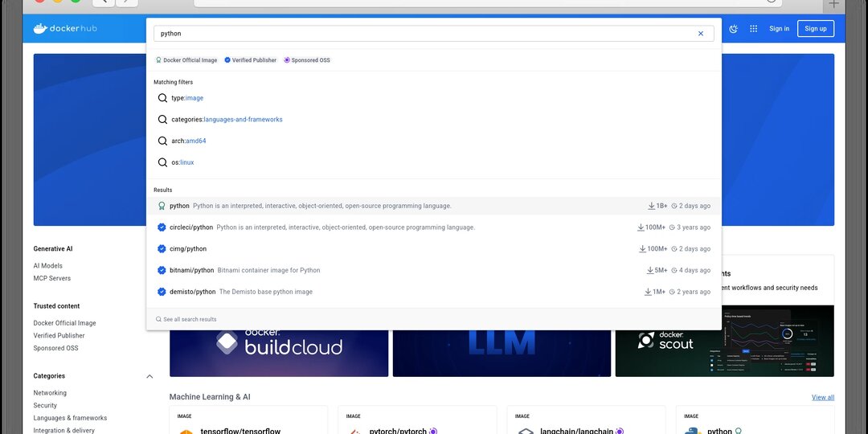The height and width of the screenshot is (434, 868).
Task: Open the LLM banner card
Action: click(502, 354)
